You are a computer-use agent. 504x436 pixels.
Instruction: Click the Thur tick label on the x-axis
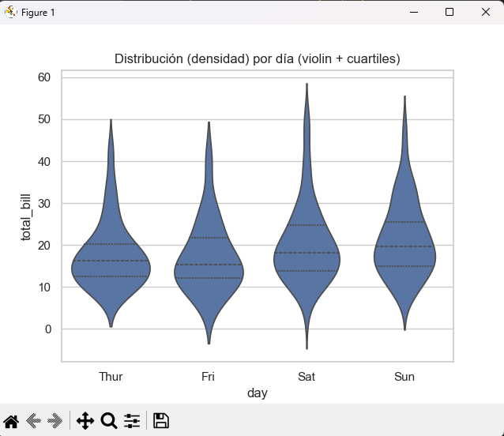click(111, 377)
